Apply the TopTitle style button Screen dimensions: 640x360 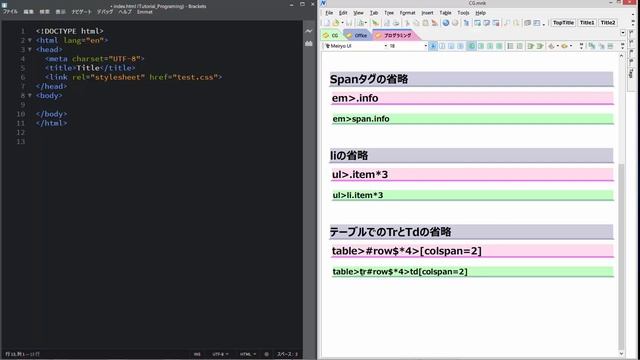pyautogui.click(x=563, y=23)
